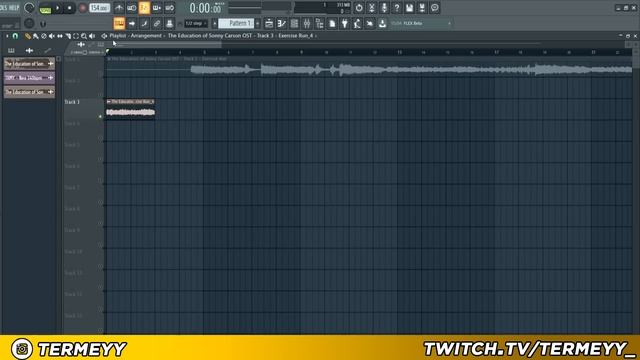The width and height of the screenshot is (640, 360).
Task: Select the third picker clip entry
Action: point(29,92)
